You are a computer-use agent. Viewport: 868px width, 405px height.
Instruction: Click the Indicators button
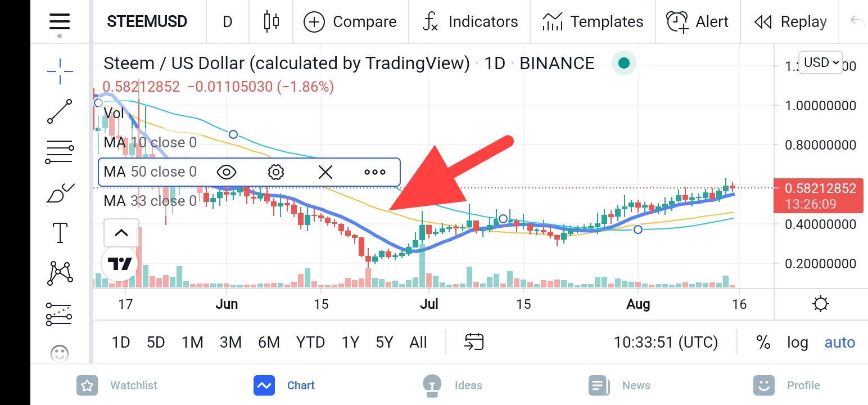point(470,22)
